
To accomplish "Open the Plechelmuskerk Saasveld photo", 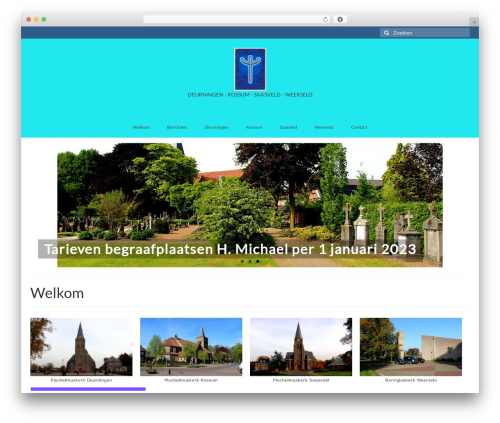I will [x=301, y=347].
